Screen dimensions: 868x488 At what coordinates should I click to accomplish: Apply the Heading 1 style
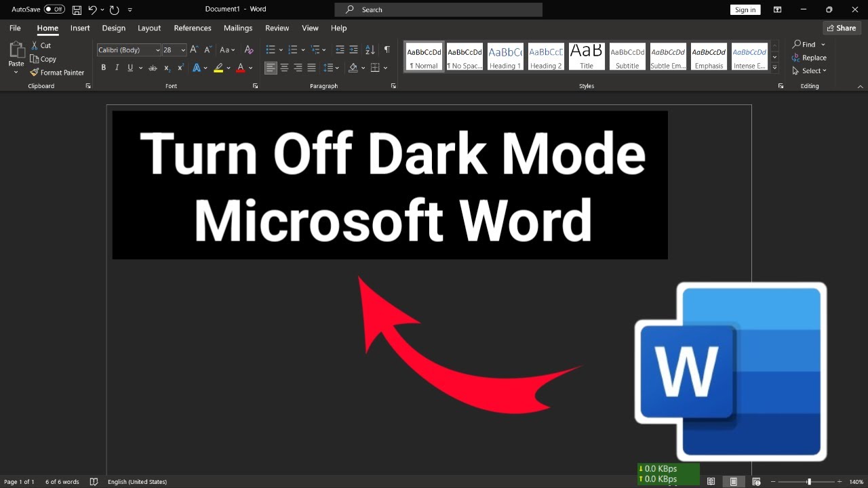505,57
